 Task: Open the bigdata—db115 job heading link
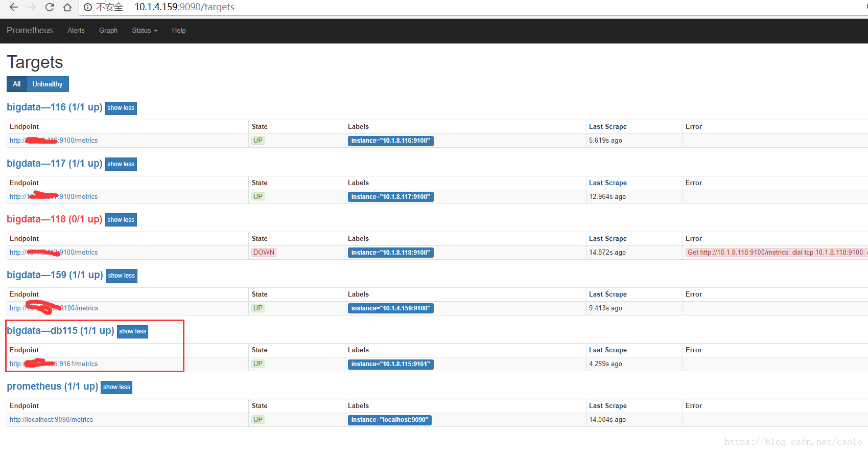[x=60, y=331]
